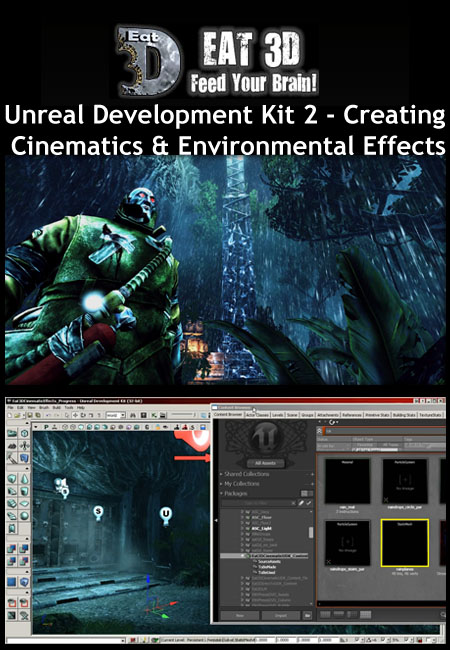Switch to the Content Browser tab

(228, 415)
